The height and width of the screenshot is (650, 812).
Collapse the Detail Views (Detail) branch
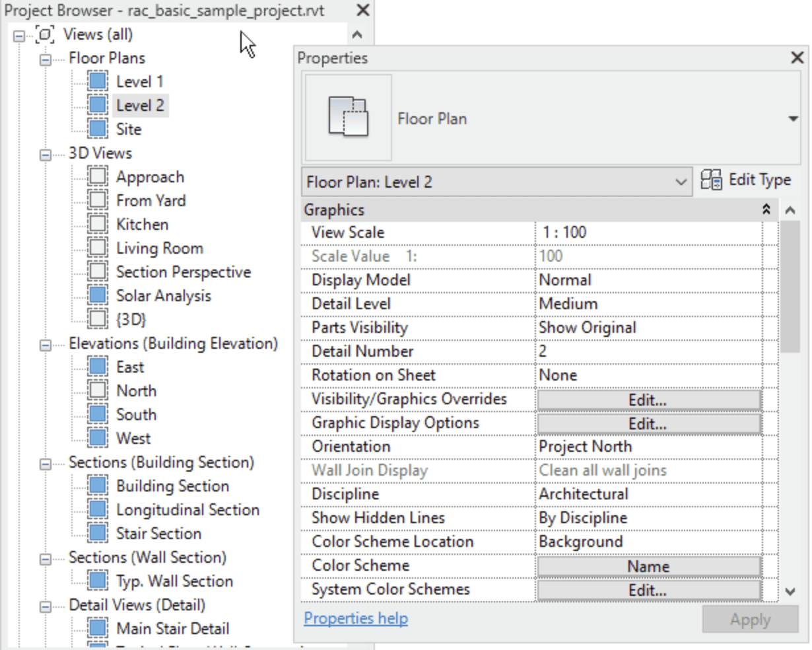pos(46,606)
